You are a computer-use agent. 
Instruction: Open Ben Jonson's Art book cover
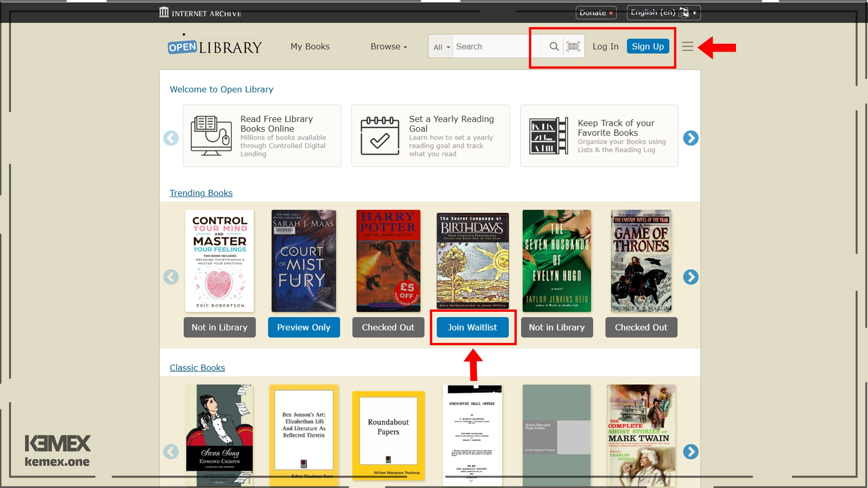(x=304, y=436)
